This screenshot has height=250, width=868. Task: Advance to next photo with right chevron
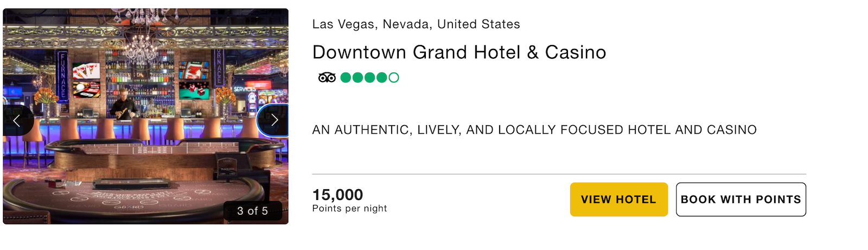coord(273,120)
